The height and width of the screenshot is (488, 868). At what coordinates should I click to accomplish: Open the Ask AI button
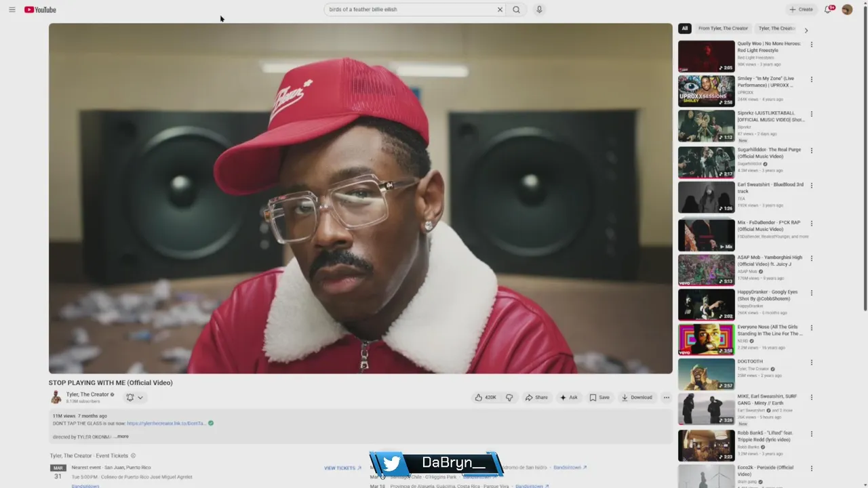[x=568, y=398]
